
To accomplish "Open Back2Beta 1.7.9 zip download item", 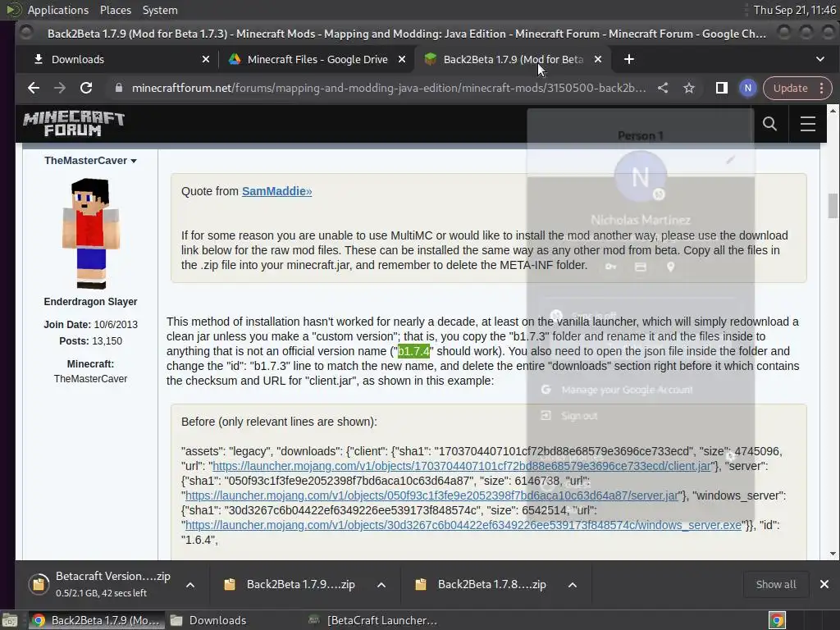I will click(x=292, y=584).
